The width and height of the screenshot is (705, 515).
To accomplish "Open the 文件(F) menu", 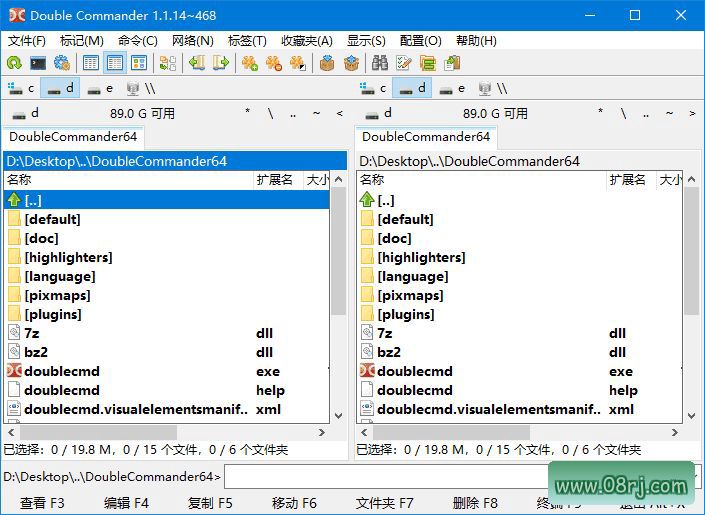I will (x=27, y=41).
